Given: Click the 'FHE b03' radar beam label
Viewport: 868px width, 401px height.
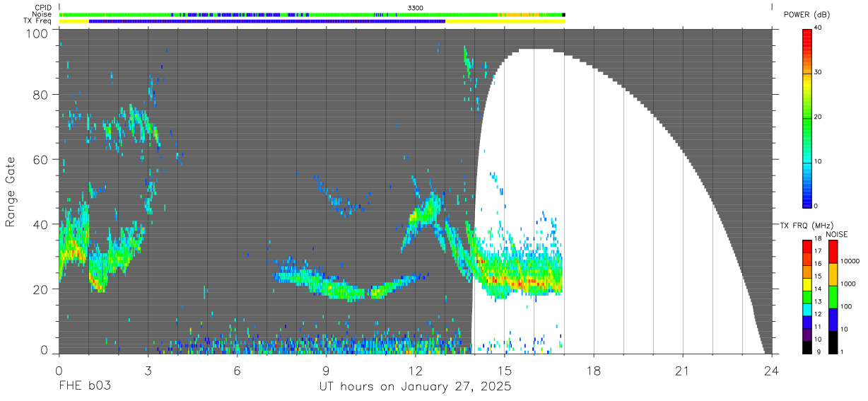Looking at the screenshot, I should point(84,388).
